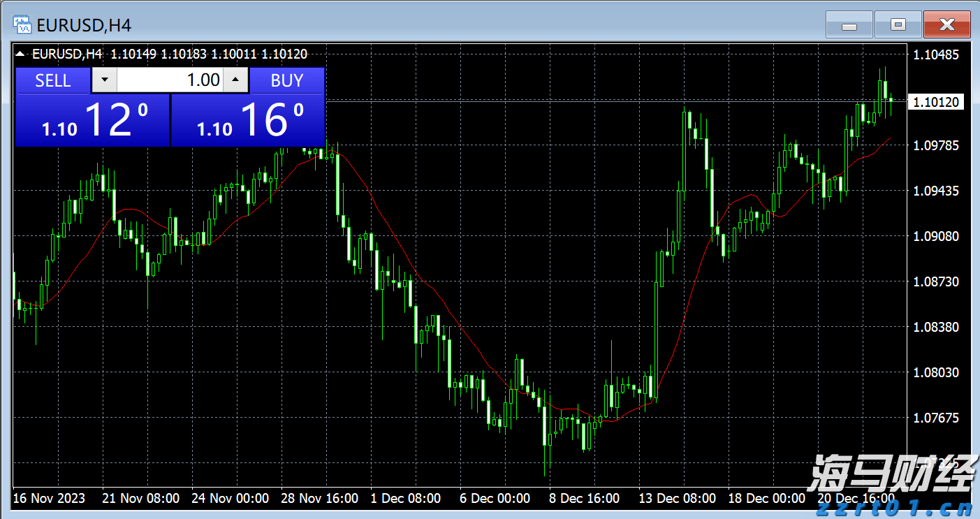Select the 1 Dec 08:00 time label
This screenshot has height=519, width=980.
406,498
